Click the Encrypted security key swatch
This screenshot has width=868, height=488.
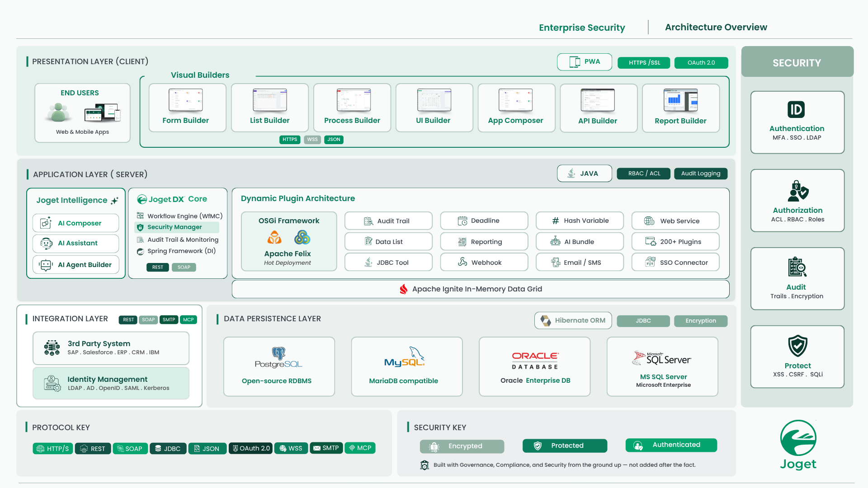click(462, 446)
